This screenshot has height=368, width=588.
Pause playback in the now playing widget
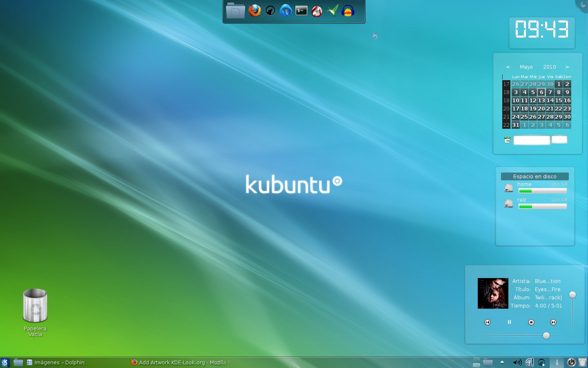509,322
